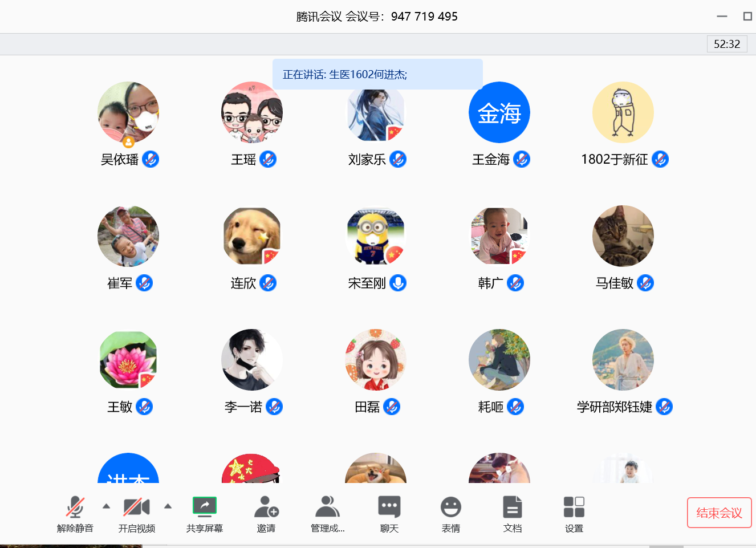Unmute microphone with 解除静音 button
The image size is (756, 548).
point(75,513)
